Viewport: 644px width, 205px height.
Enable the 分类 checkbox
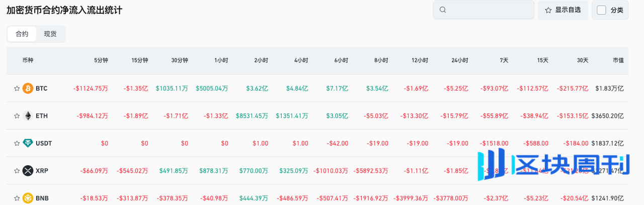coord(601,10)
